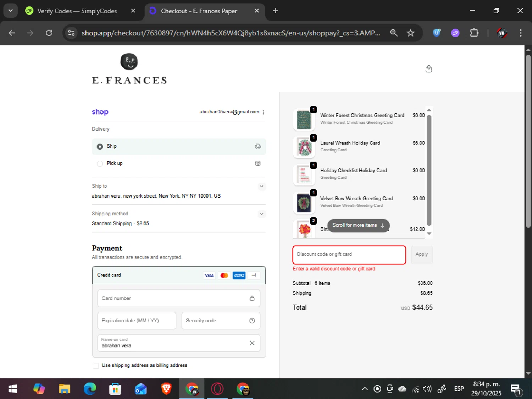Viewport: 532px width, 399px height.
Task: Expand the Shipping method section
Action: point(261,214)
